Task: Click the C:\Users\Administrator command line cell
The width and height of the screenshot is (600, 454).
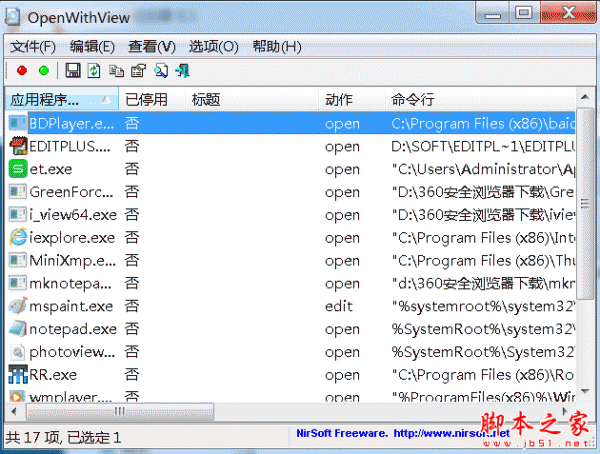Action: [483, 169]
